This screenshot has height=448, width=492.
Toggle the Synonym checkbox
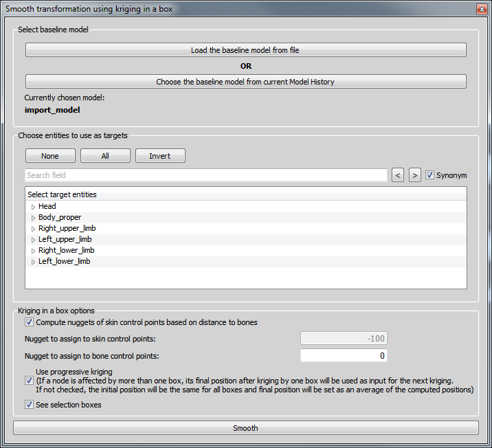click(x=429, y=175)
